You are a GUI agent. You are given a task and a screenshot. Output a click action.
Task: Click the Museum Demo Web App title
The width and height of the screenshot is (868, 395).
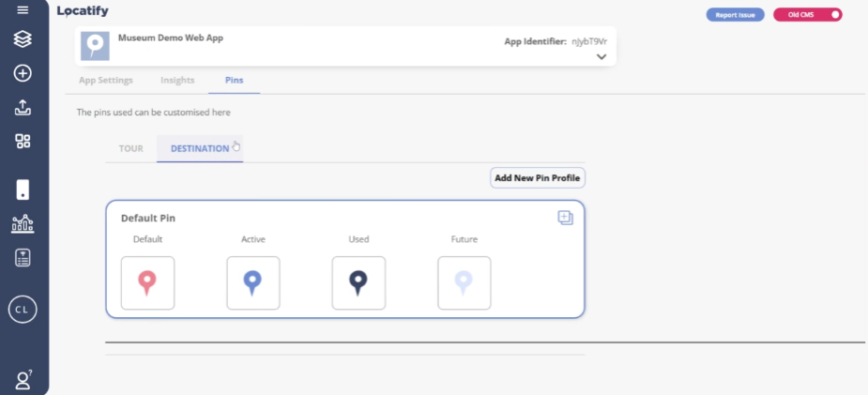[171, 38]
